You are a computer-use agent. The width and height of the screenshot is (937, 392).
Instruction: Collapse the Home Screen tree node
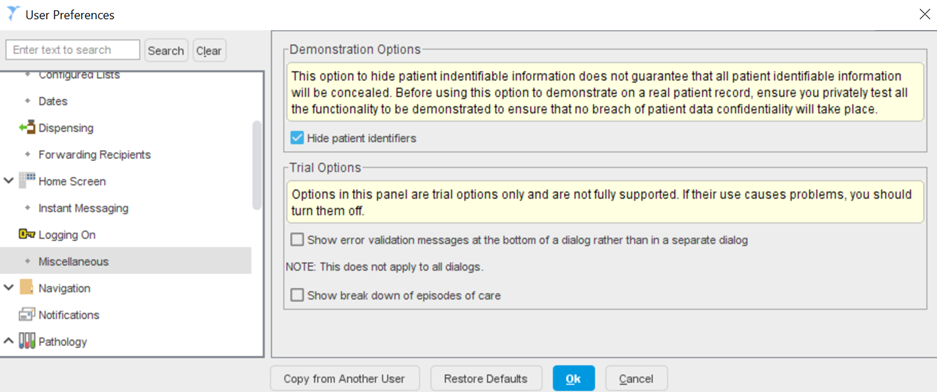click(x=9, y=181)
